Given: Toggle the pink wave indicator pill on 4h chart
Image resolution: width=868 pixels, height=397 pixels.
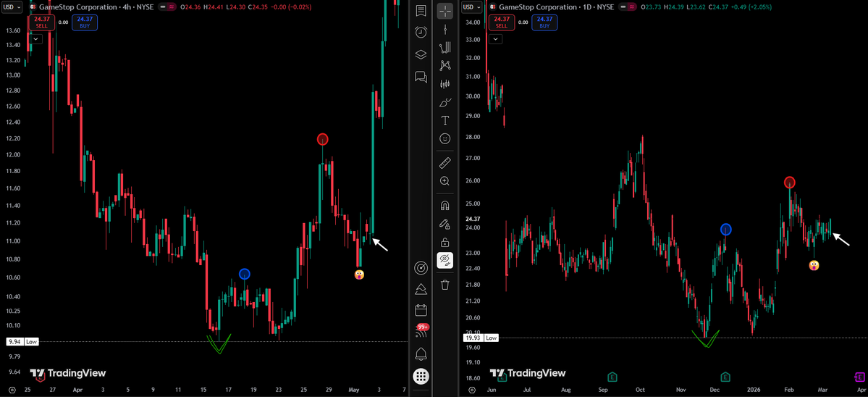Looking at the screenshot, I should point(172,8).
